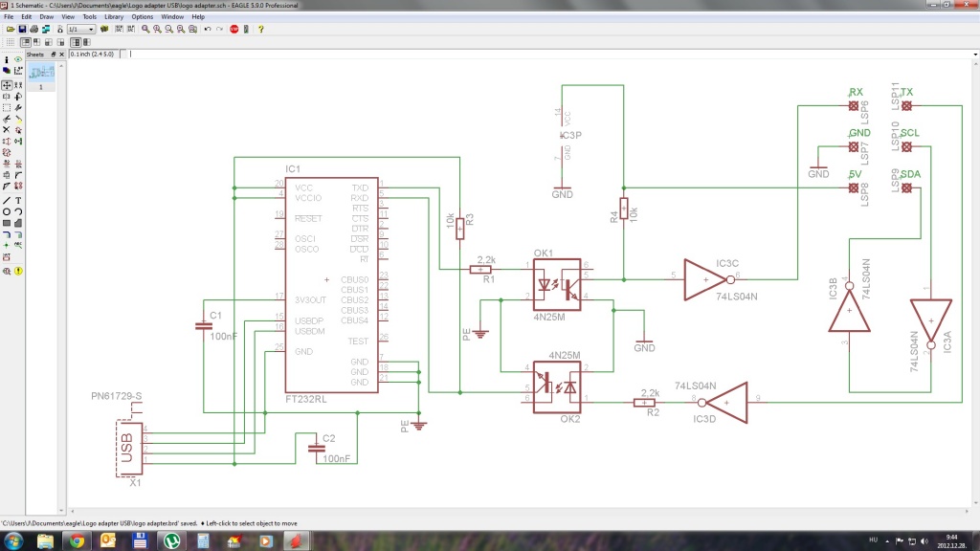Click into the command line input field
Viewport: 980px width, 551px height.
click(550, 55)
